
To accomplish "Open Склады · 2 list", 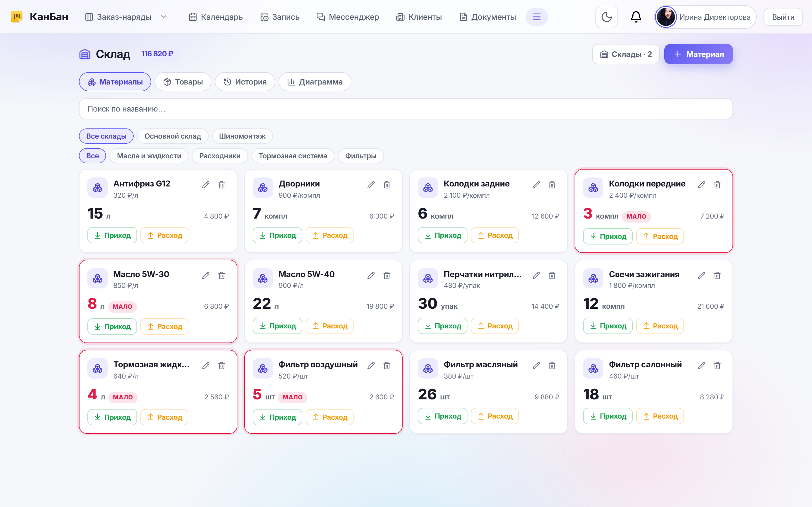I will point(626,54).
